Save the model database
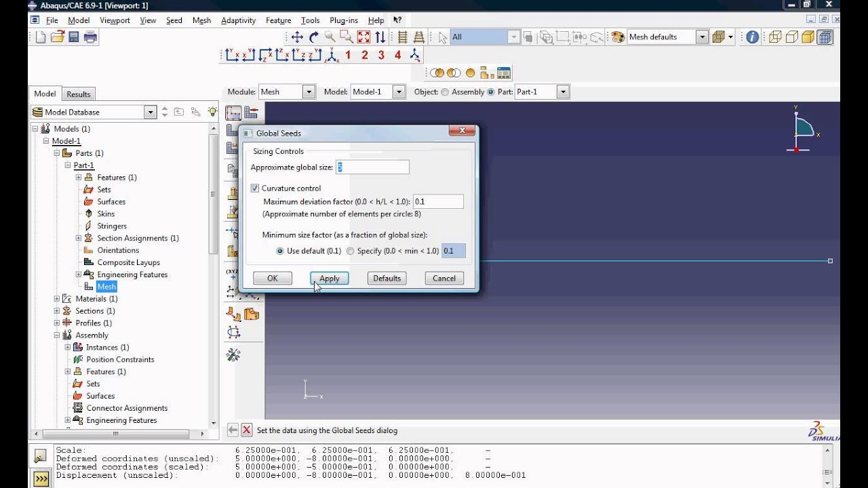 [x=74, y=37]
